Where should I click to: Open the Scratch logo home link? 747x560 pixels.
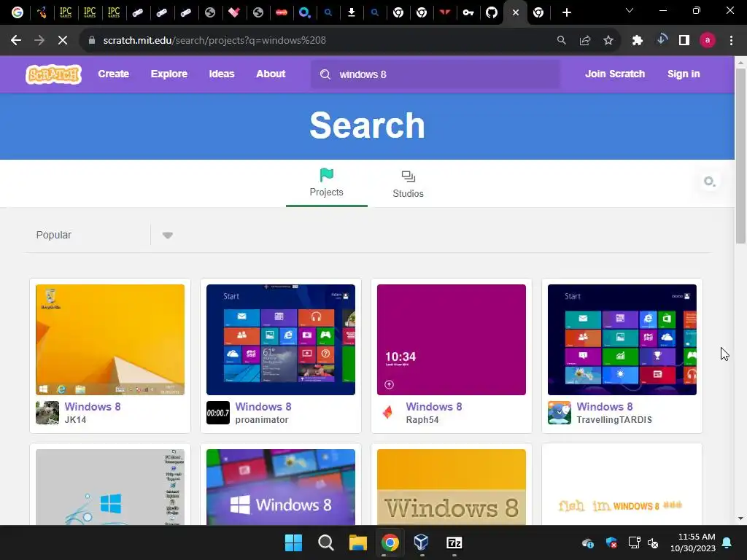[53, 74]
